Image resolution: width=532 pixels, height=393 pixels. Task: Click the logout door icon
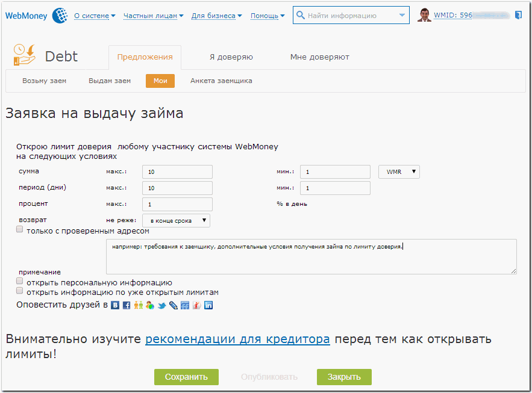pos(519,16)
